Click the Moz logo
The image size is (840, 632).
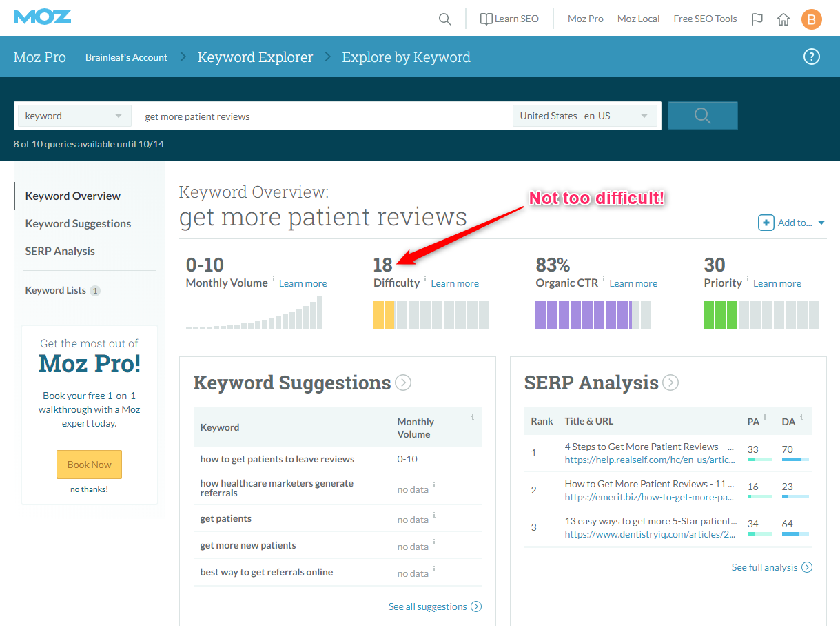[x=42, y=17]
